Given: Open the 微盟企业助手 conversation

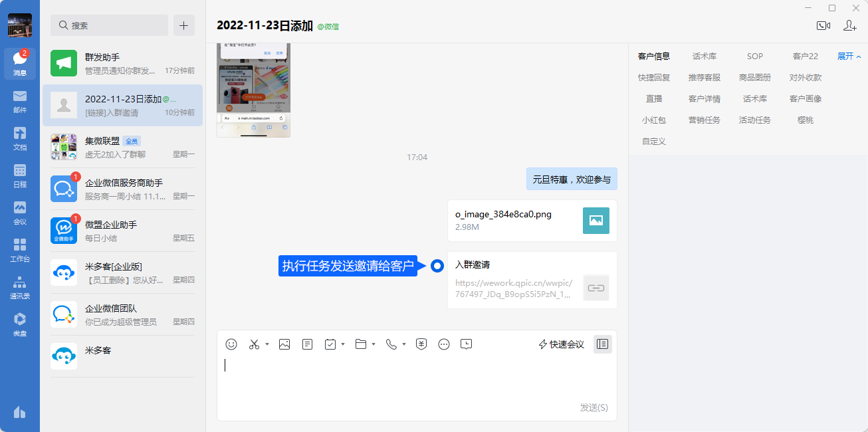Looking at the screenshot, I should click(x=123, y=231).
